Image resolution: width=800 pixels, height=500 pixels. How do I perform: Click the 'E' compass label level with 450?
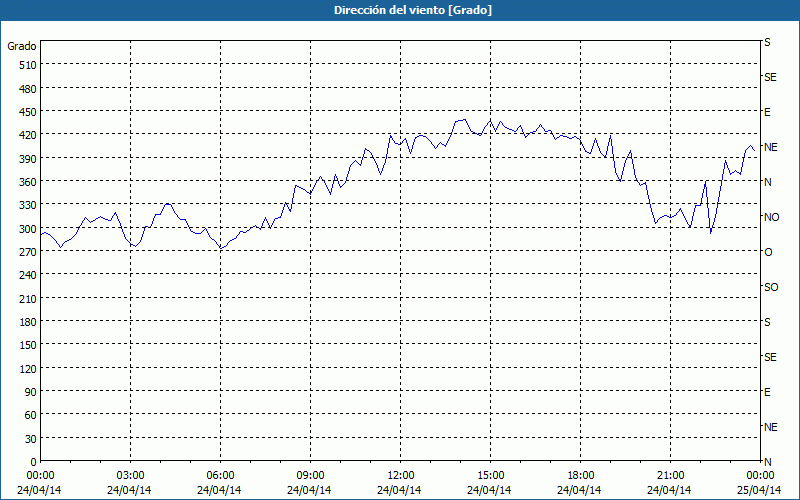pos(767,112)
